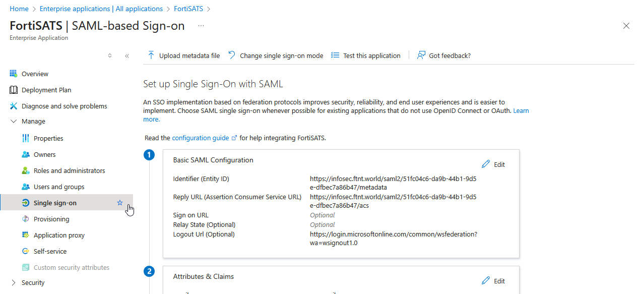Click Got feedback? label
644x294 pixels.
450,56
